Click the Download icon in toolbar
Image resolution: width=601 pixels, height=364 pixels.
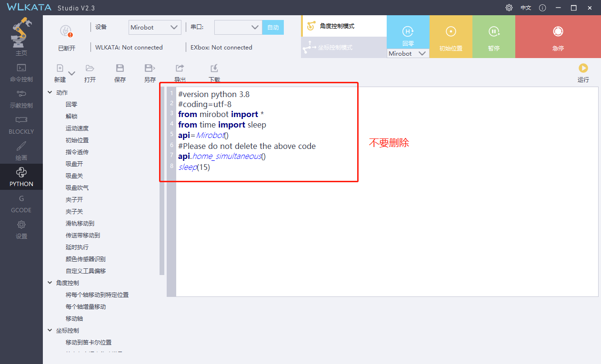(x=214, y=69)
